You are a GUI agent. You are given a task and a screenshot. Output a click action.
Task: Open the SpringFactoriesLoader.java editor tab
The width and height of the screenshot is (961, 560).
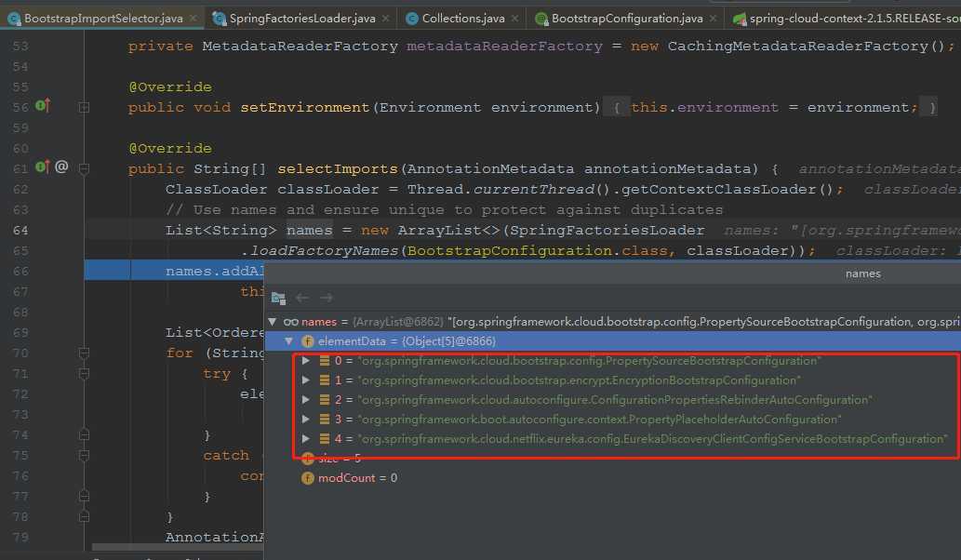click(302, 19)
